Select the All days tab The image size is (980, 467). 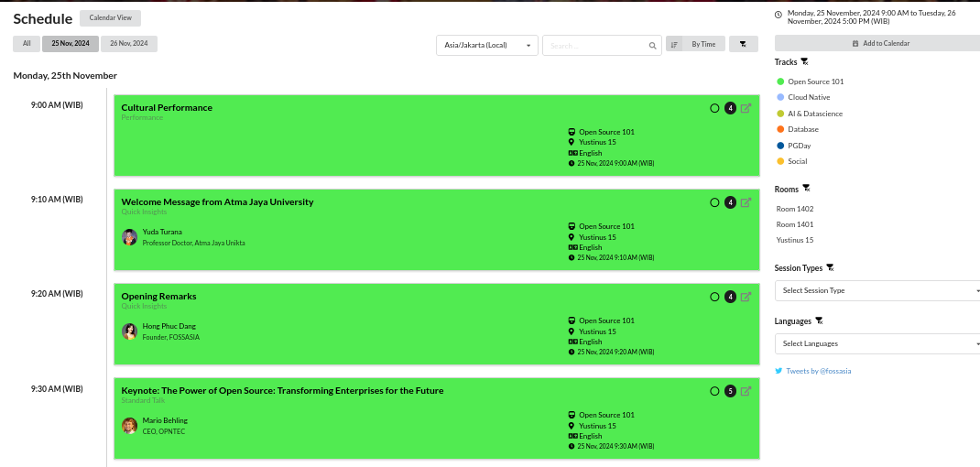click(x=27, y=43)
